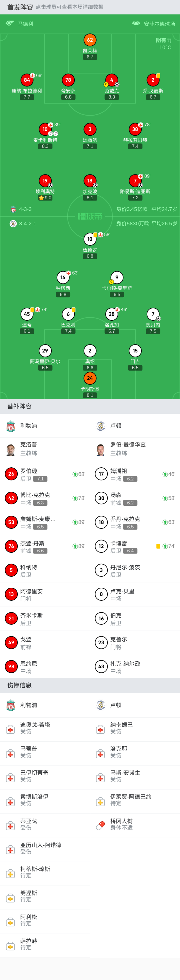Select substitute 卡博雷 number 12
The width and height of the screenshot is (180, 980).
tap(101, 546)
